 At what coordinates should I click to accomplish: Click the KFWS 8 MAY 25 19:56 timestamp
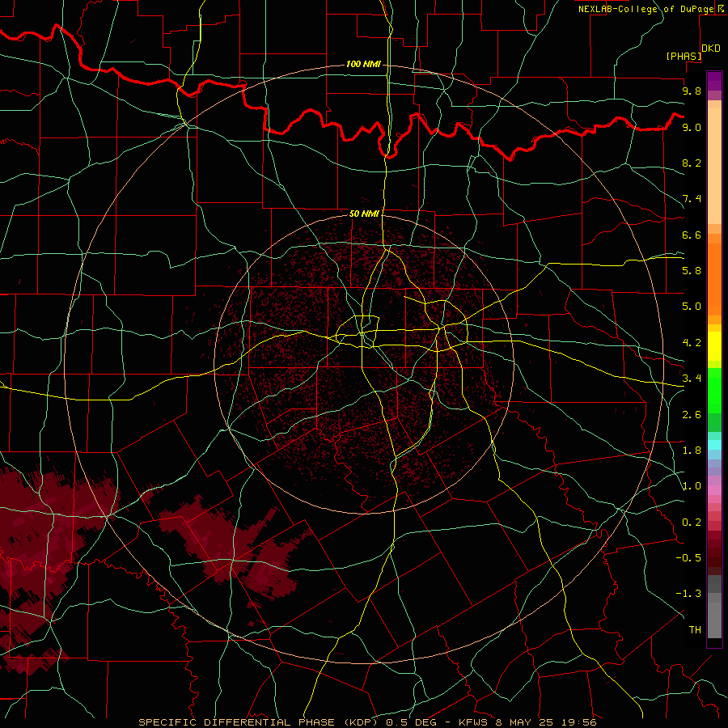(x=528, y=722)
